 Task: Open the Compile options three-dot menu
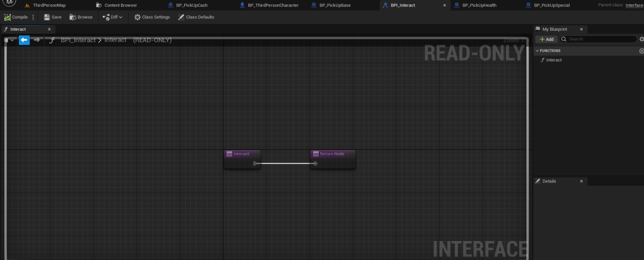[x=33, y=17]
